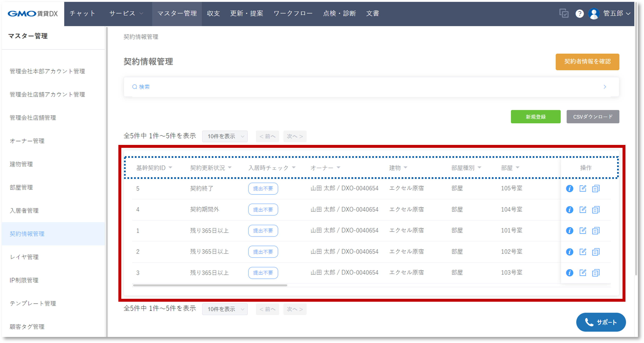Edit the 103号室 contract with pencil icon
The image size is (644, 343).
click(x=583, y=273)
